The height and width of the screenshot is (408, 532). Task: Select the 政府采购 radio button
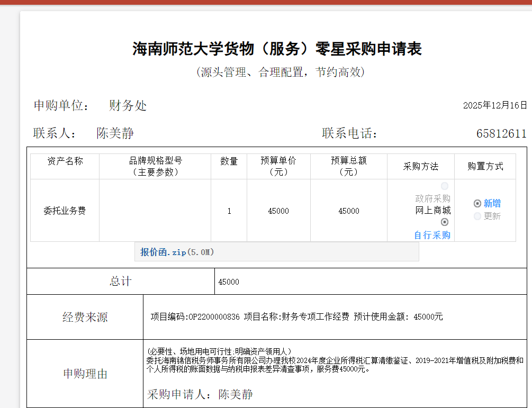pyautogui.click(x=445, y=186)
